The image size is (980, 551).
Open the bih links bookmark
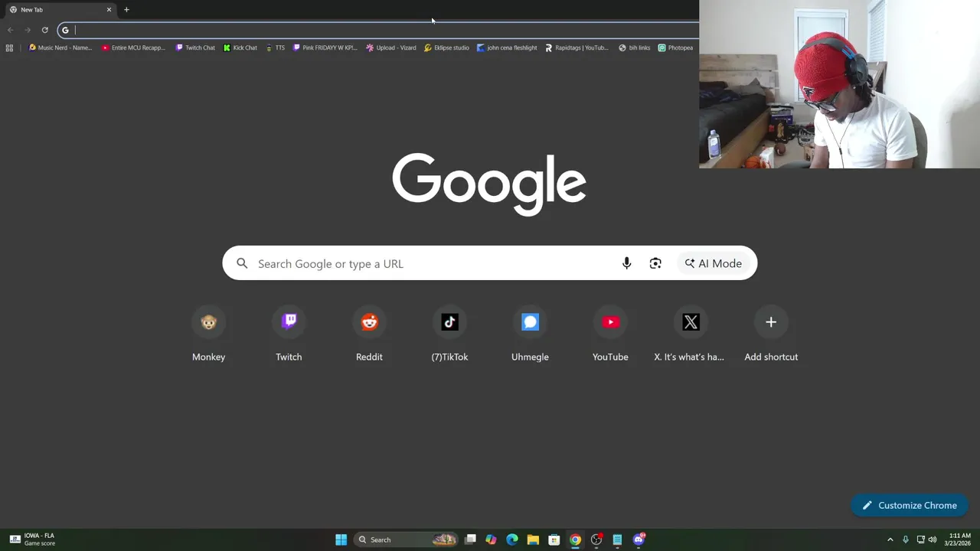635,47
